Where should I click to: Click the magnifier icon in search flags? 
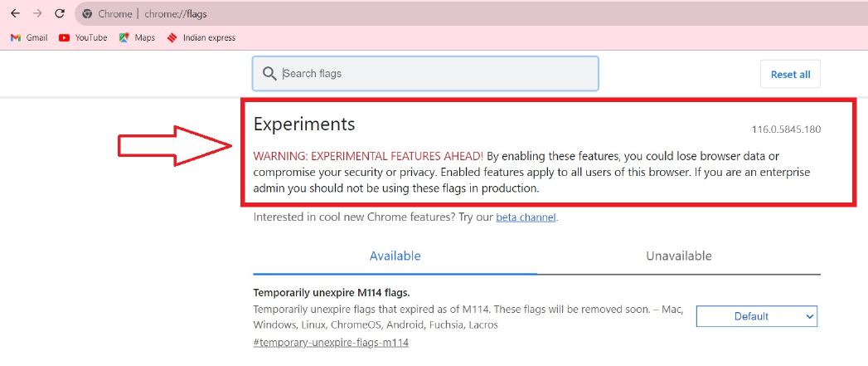(x=269, y=74)
